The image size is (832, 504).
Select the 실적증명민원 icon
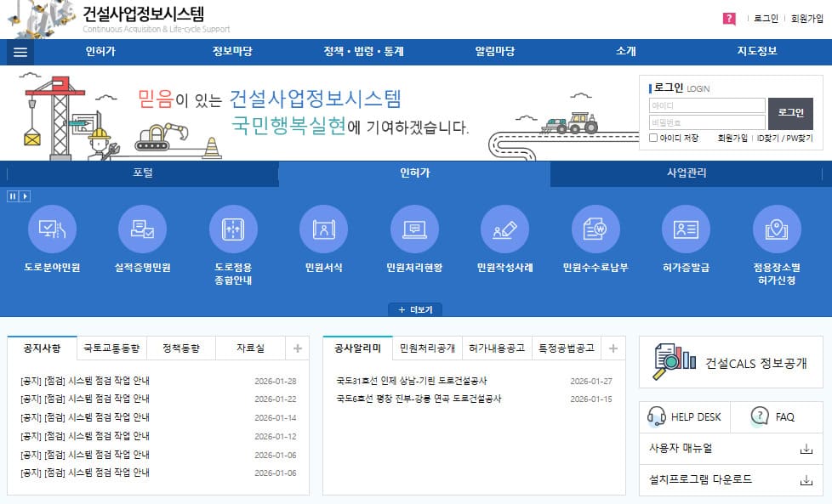144,230
